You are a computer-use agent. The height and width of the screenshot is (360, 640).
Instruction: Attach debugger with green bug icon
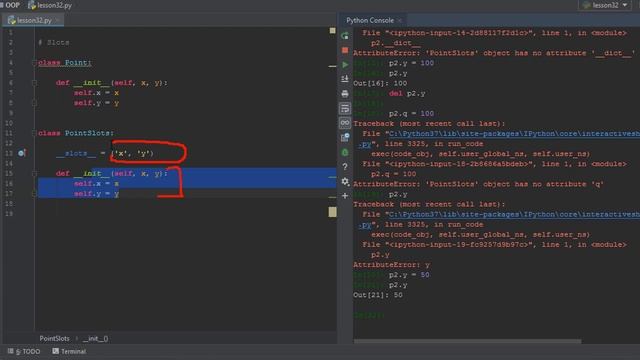click(345, 152)
